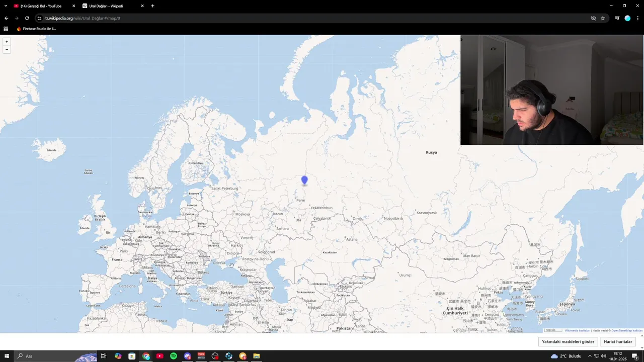Image resolution: width=644 pixels, height=362 pixels.
Task: Go back using the browser back arrow
Action: (x=7, y=18)
